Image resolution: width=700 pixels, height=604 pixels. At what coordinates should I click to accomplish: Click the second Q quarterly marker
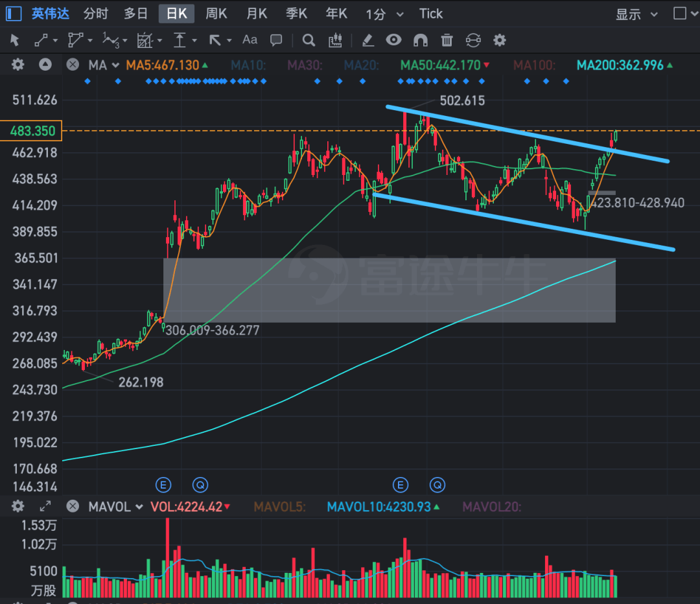pos(437,485)
